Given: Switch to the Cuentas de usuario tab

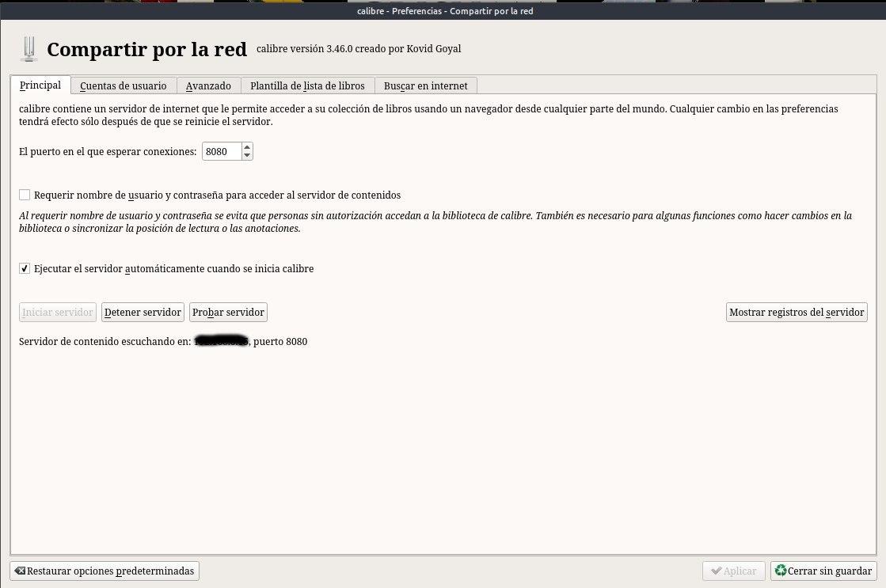Looking at the screenshot, I should 124,85.
